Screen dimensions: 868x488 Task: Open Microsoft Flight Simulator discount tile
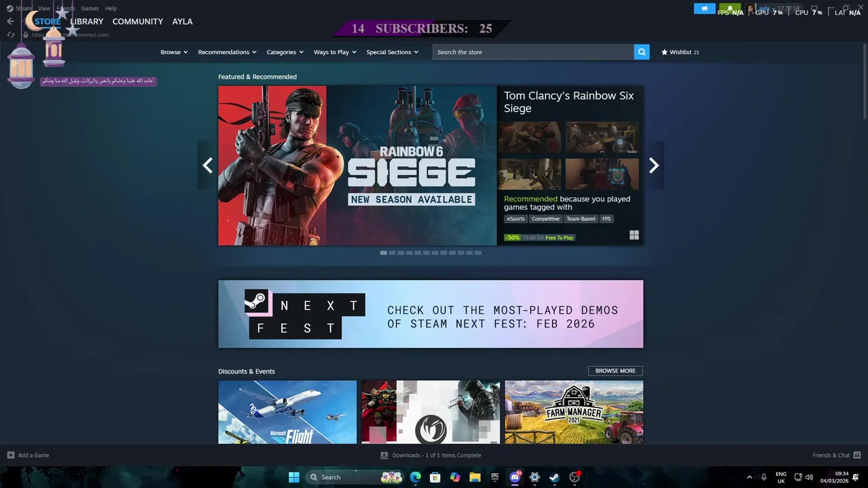coord(288,412)
